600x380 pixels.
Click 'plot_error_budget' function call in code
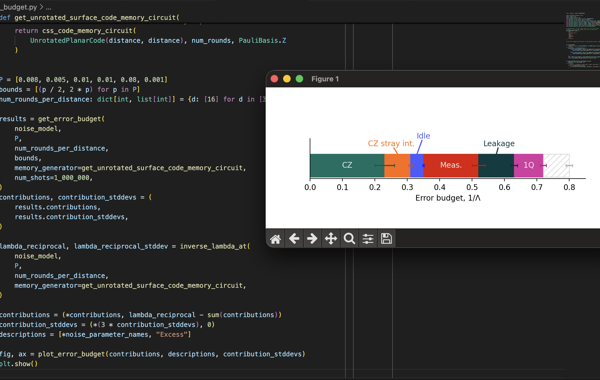click(71, 354)
